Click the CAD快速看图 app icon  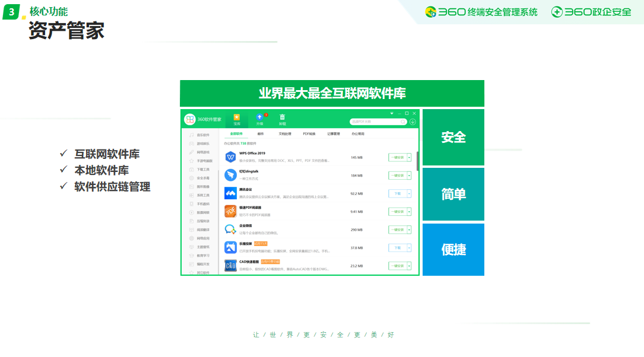tap(230, 266)
